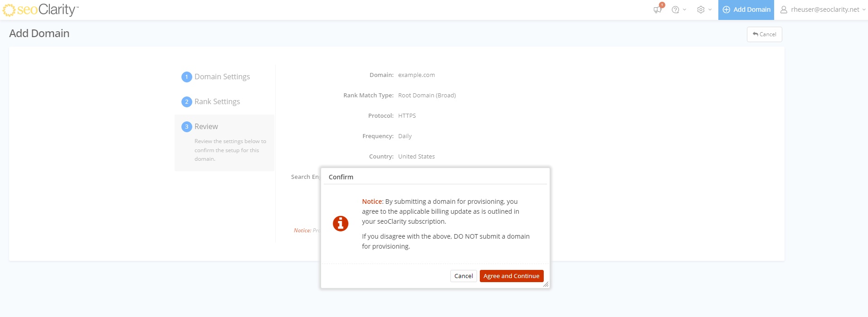The image size is (868, 317).
Task: Click the settings gear icon
Action: point(701,10)
